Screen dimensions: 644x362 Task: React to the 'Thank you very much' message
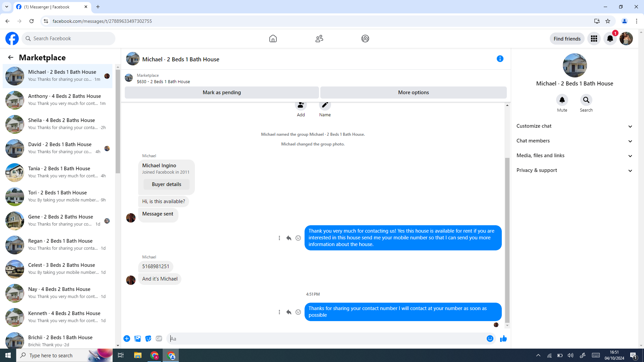pos(298,238)
